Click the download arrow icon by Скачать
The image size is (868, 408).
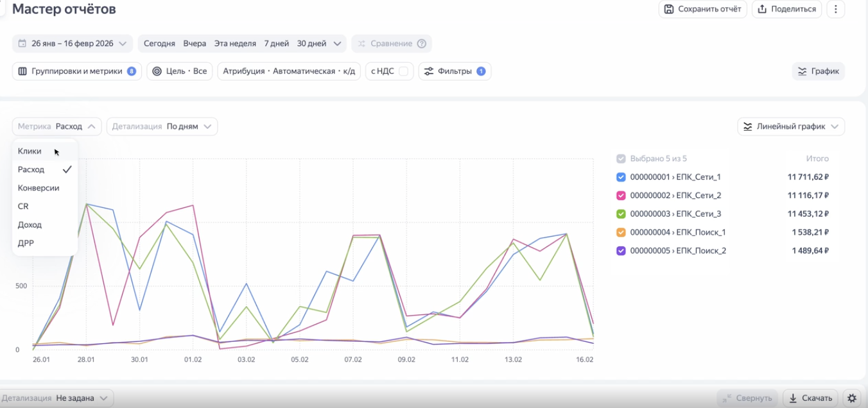794,398
